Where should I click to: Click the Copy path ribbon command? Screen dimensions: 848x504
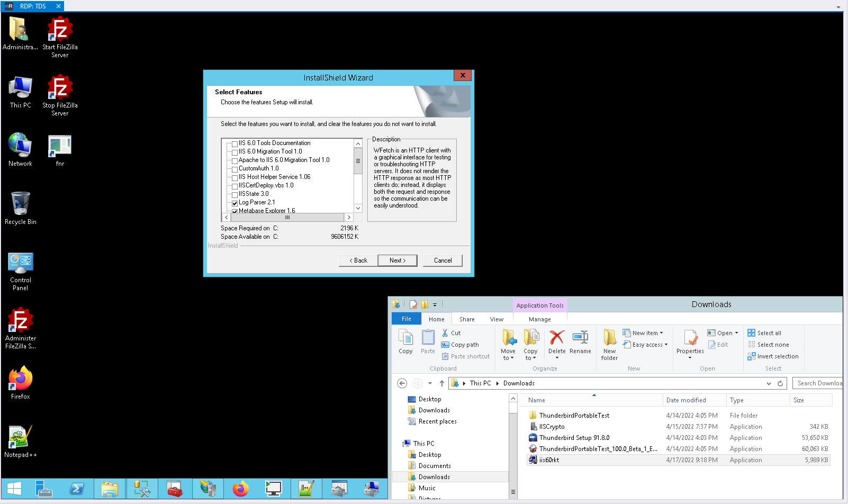coord(460,345)
